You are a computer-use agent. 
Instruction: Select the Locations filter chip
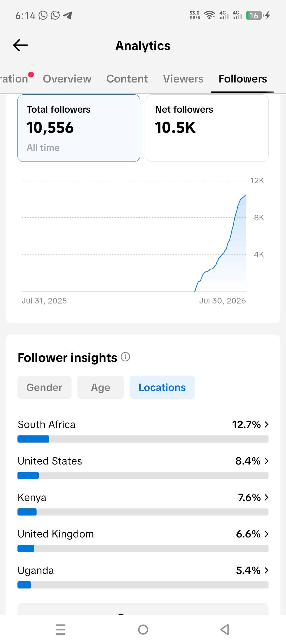[x=162, y=387]
